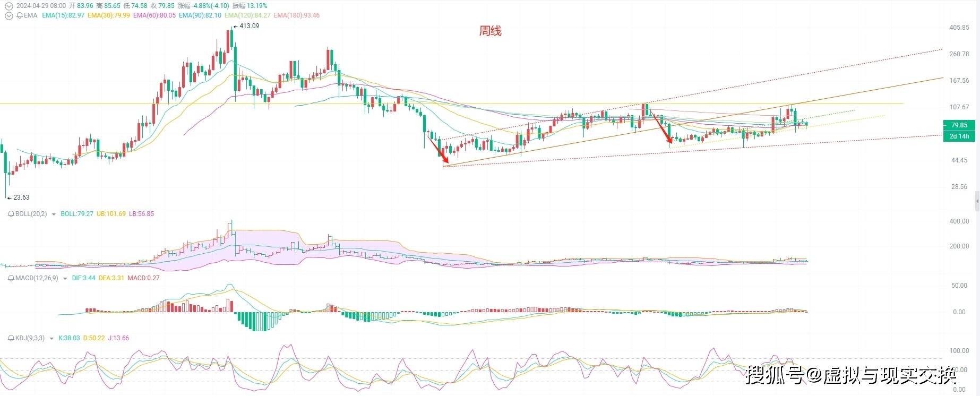Screen dimensions: 980x396
Task: Click the bell icon beside KDJ(9,3,3)
Action: tap(11, 338)
